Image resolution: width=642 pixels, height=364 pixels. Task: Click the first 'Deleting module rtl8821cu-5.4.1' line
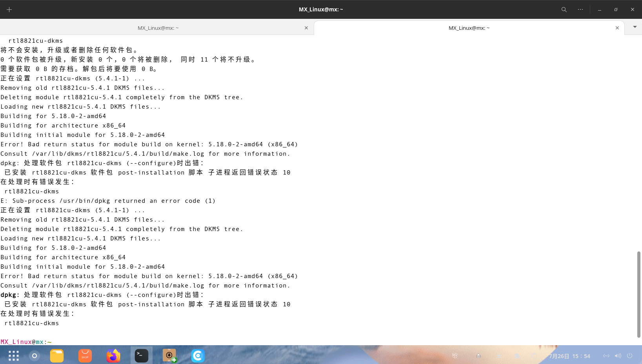(122, 97)
